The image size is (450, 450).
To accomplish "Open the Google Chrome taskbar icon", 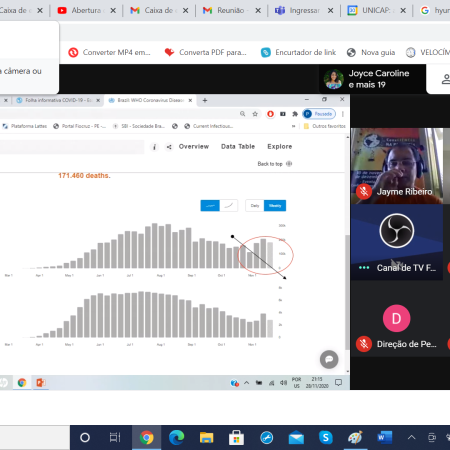I will click(146, 437).
